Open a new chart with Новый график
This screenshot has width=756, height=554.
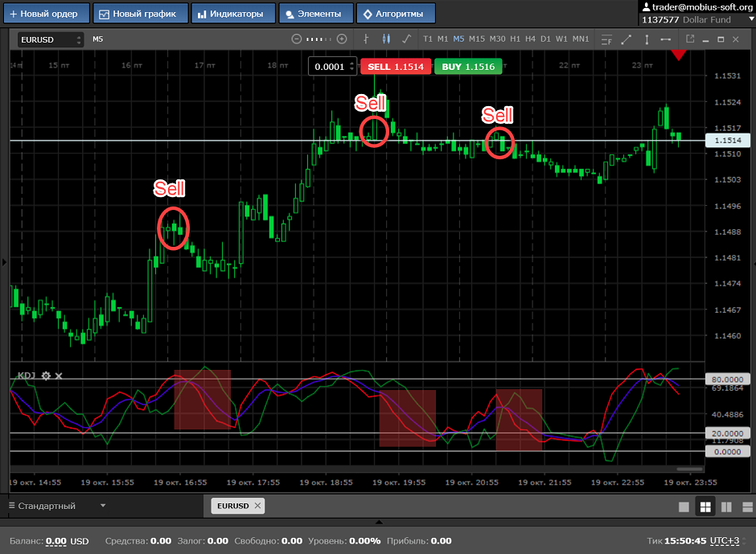pos(140,14)
